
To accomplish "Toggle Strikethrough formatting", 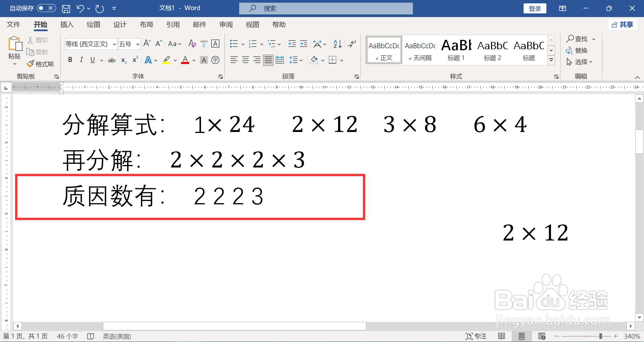I will 112,60.
